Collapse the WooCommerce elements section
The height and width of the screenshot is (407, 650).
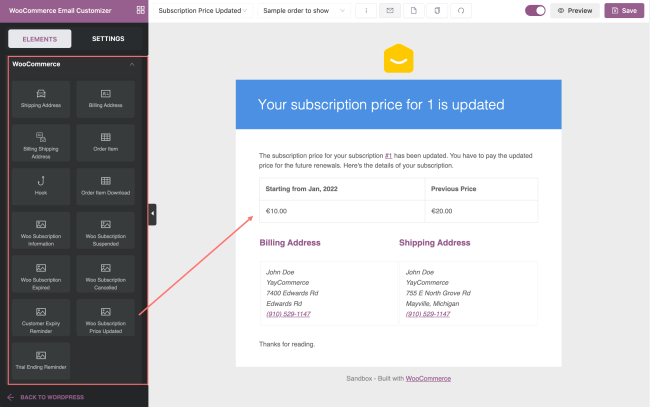point(132,64)
